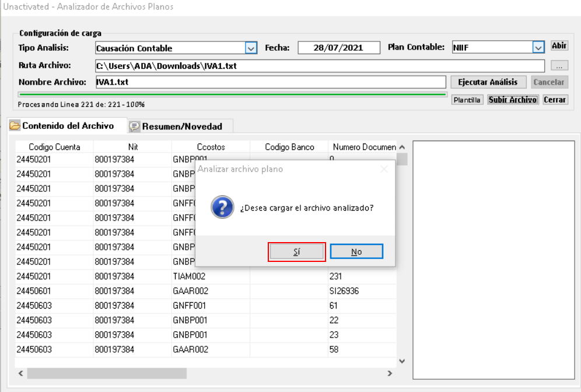Click the horizontal scrollbar right arrow
The width and height of the screenshot is (581, 392).
390,373
